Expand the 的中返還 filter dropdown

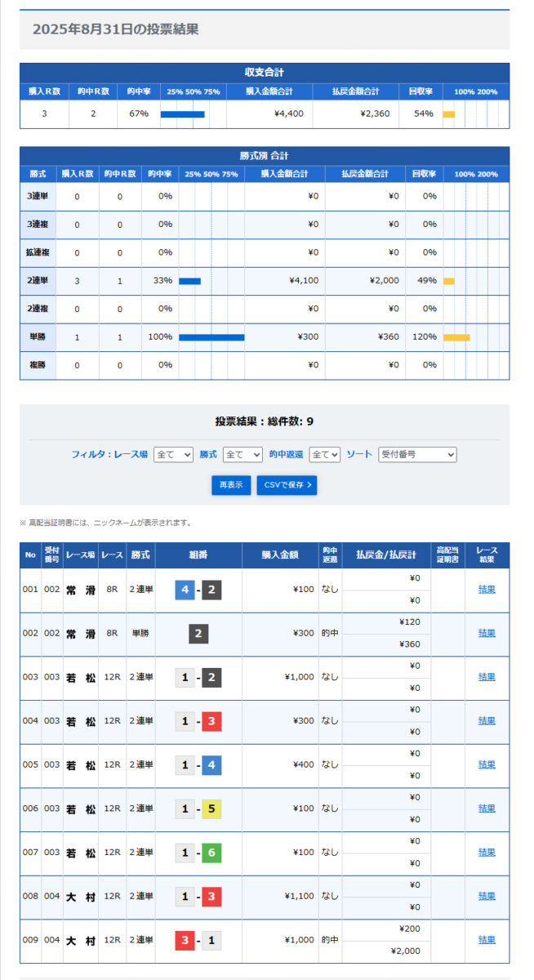pos(324,454)
